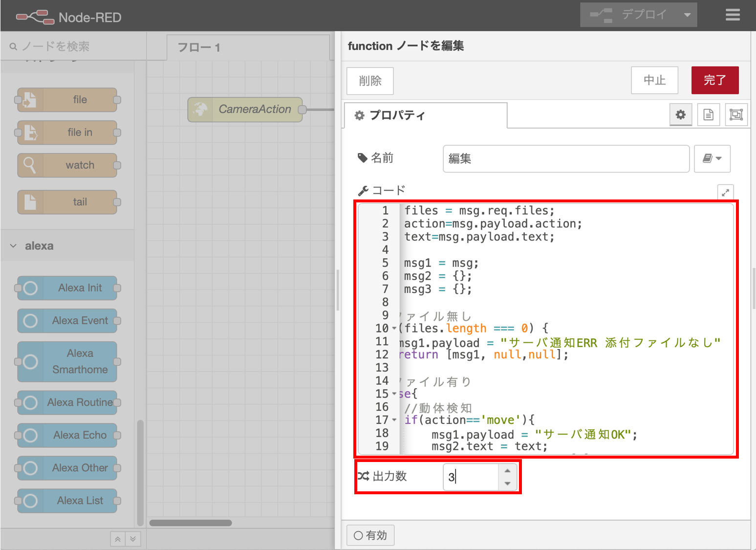Expand all palette categories with down chevrons
This screenshot has width=756, height=550.
point(133,539)
